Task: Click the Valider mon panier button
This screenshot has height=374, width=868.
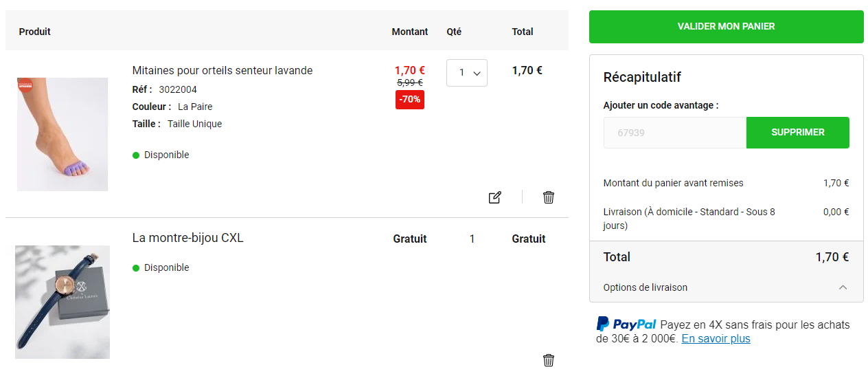Action: (726, 27)
